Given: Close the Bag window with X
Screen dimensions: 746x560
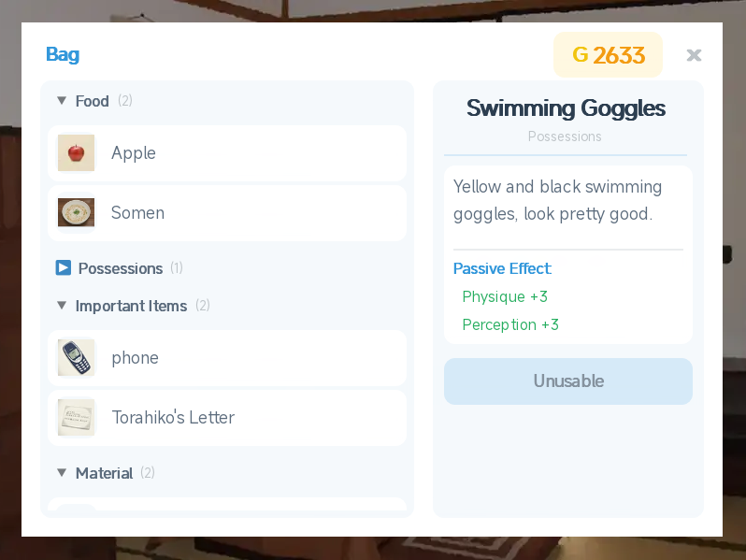Looking at the screenshot, I should [694, 55].
